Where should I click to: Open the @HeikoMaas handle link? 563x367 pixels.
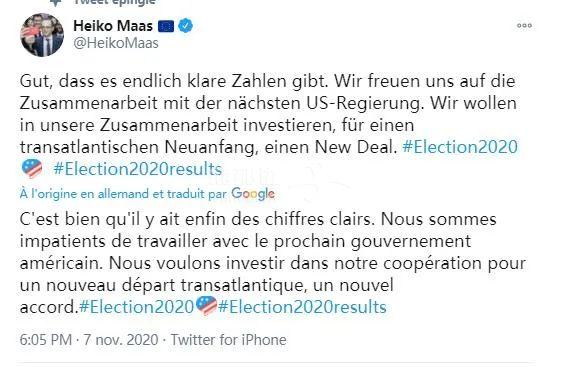[116, 43]
